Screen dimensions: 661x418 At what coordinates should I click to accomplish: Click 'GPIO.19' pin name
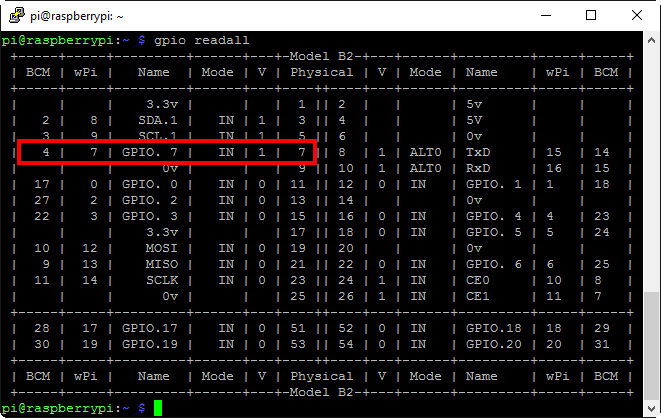pyautogui.click(x=150, y=344)
